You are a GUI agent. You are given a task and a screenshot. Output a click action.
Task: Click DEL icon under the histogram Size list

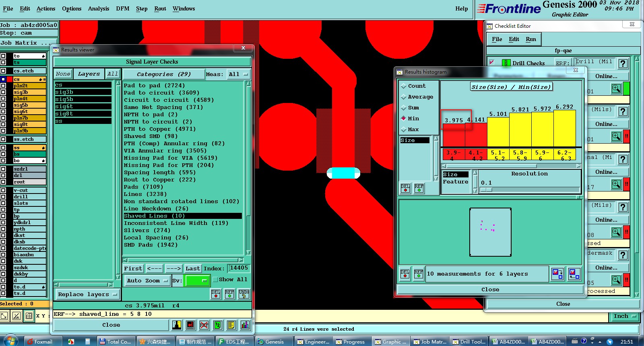[x=405, y=188]
